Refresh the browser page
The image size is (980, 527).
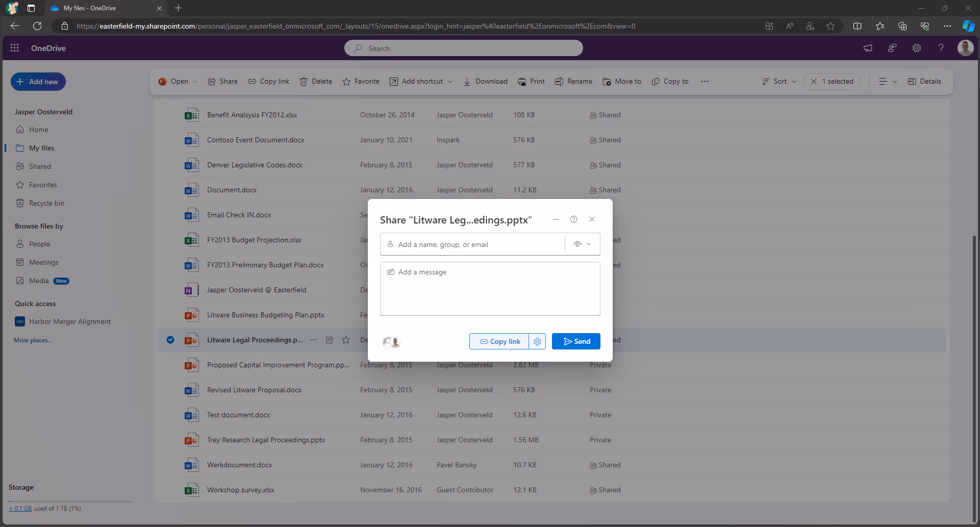[x=37, y=26]
